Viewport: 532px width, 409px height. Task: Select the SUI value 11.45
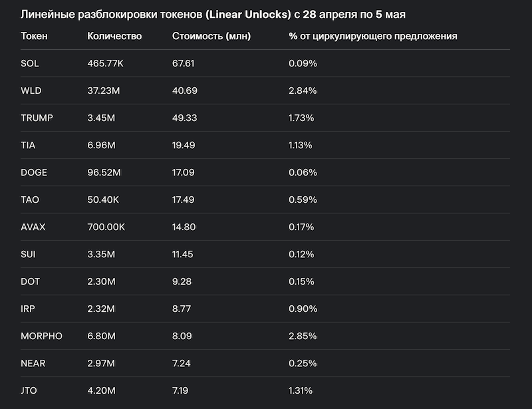pos(182,254)
